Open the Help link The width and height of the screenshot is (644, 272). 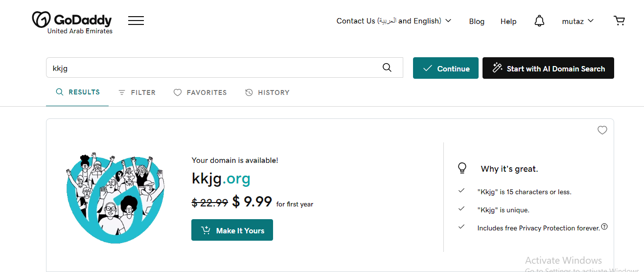click(x=508, y=21)
